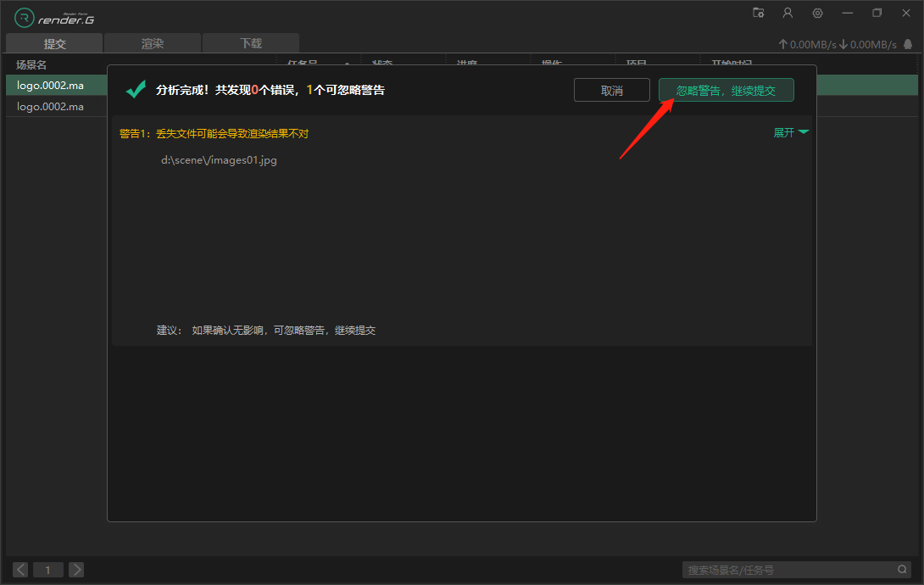Switch to the 渲染 tab
This screenshot has height=585, width=924.
(153, 43)
